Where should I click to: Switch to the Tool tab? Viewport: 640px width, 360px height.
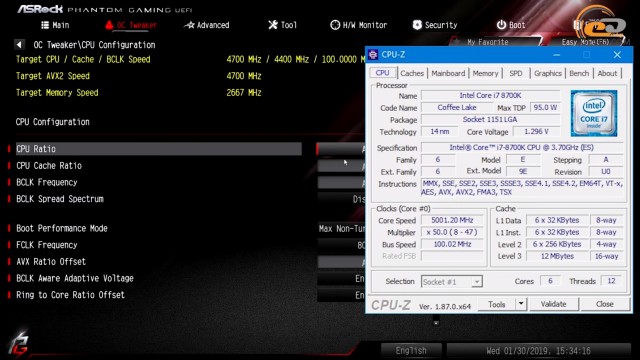click(x=282, y=25)
